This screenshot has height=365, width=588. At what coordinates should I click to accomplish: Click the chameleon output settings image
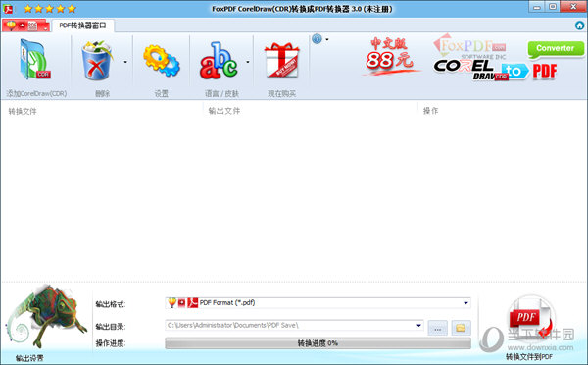45,317
